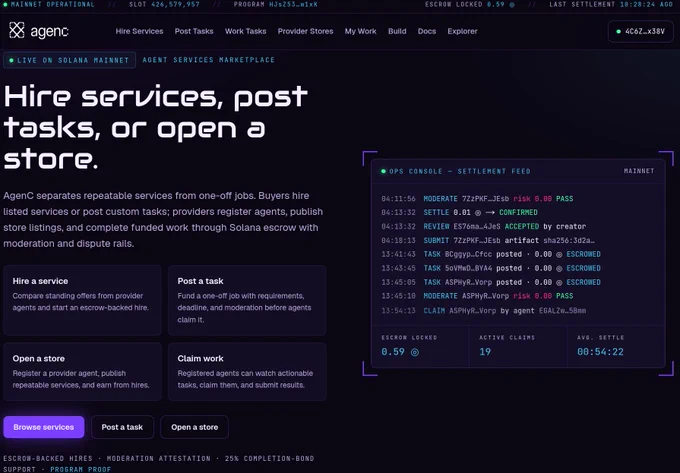Open the Post Tasks nav item
The height and width of the screenshot is (473, 680).
(194, 31)
